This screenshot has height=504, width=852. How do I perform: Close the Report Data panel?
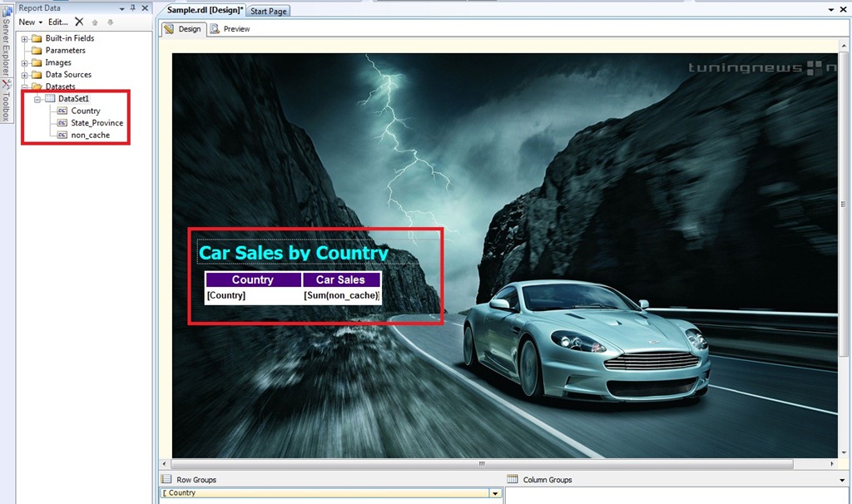pyautogui.click(x=145, y=8)
